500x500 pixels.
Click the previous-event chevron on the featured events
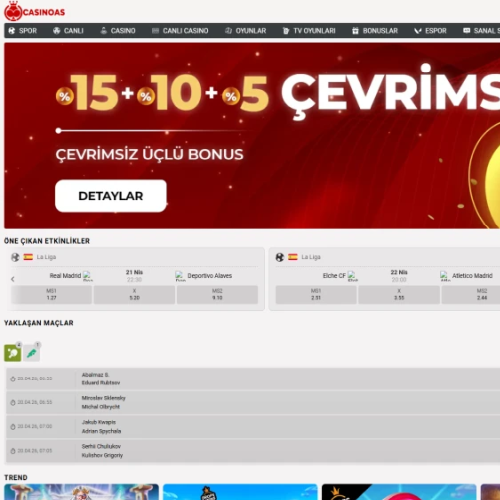(x=13, y=279)
